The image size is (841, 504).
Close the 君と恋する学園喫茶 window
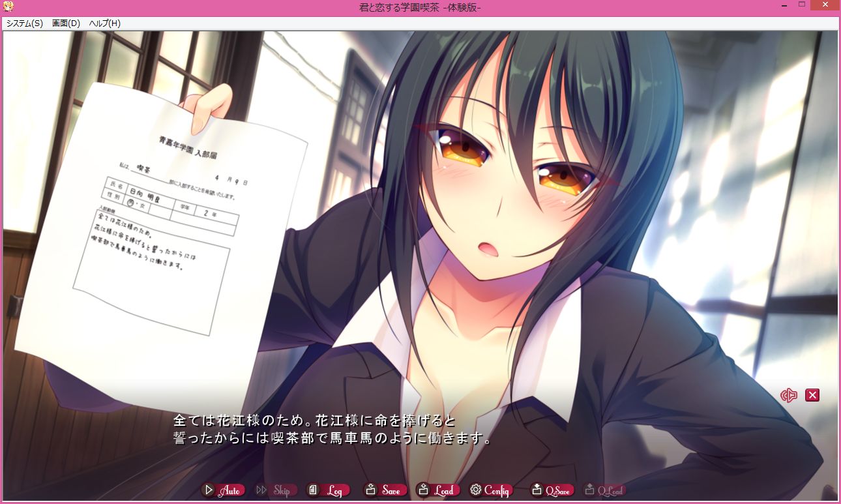click(x=825, y=7)
